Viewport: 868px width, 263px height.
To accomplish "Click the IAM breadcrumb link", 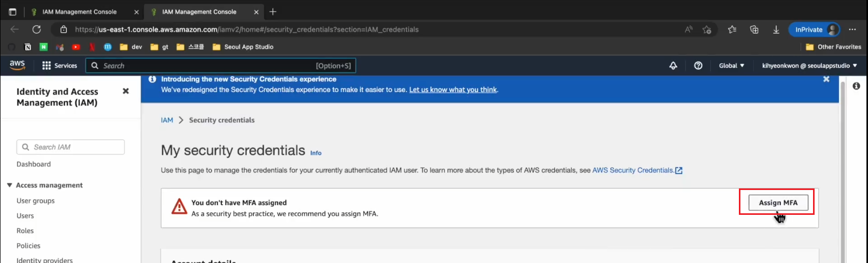I will 167,120.
